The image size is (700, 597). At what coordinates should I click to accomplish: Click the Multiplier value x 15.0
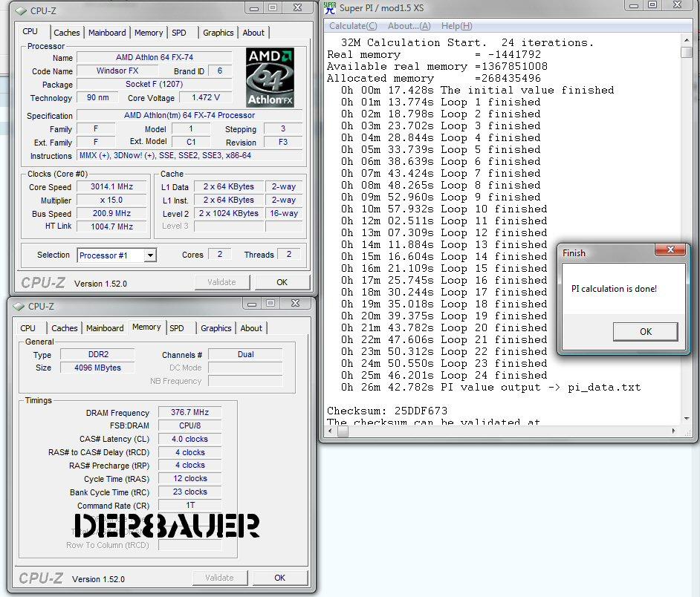(x=111, y=200)
